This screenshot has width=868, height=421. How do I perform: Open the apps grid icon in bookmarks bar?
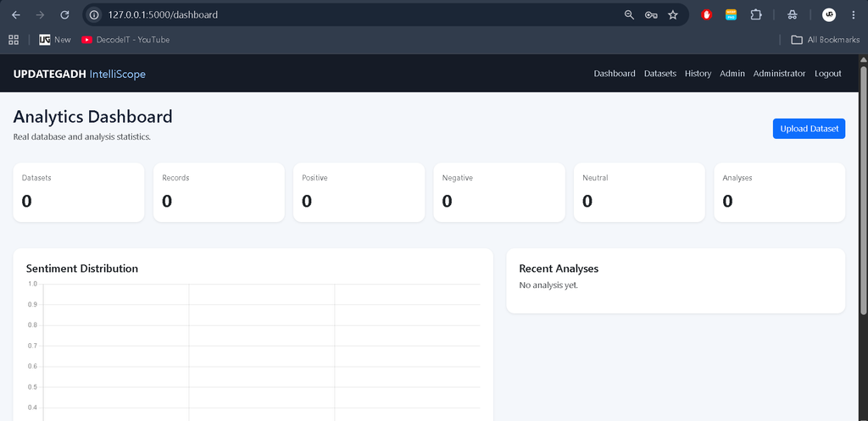tap(14, 40)
